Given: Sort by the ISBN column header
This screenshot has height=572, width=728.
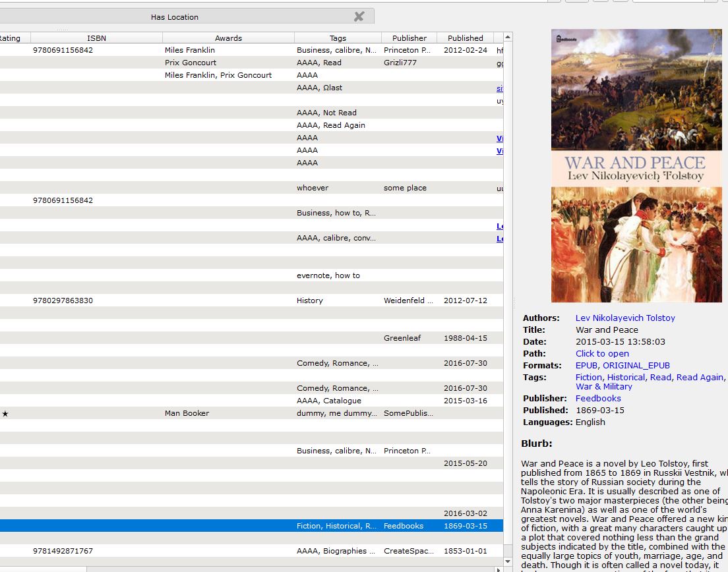Looking at the screenshot, I should click(96, 38).
